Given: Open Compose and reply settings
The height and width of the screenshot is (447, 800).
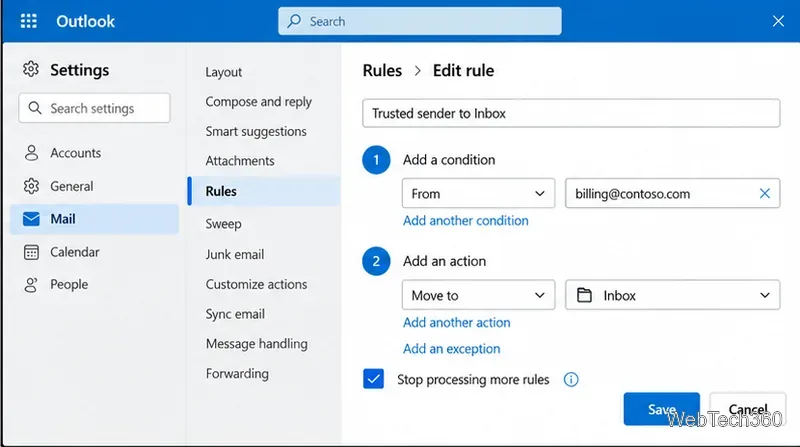Looking at the screenshot, I should pyautogui.click(x=259, y=102).
